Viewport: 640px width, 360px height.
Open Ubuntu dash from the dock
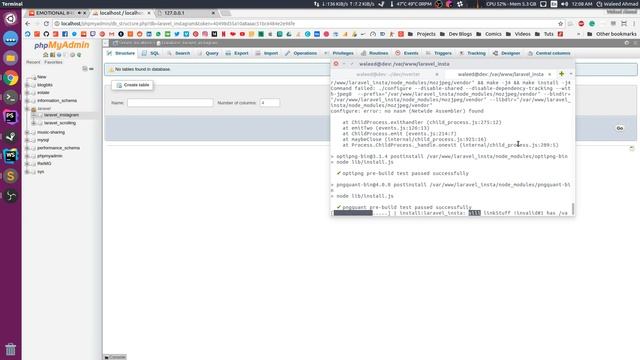tap(11, 19)
